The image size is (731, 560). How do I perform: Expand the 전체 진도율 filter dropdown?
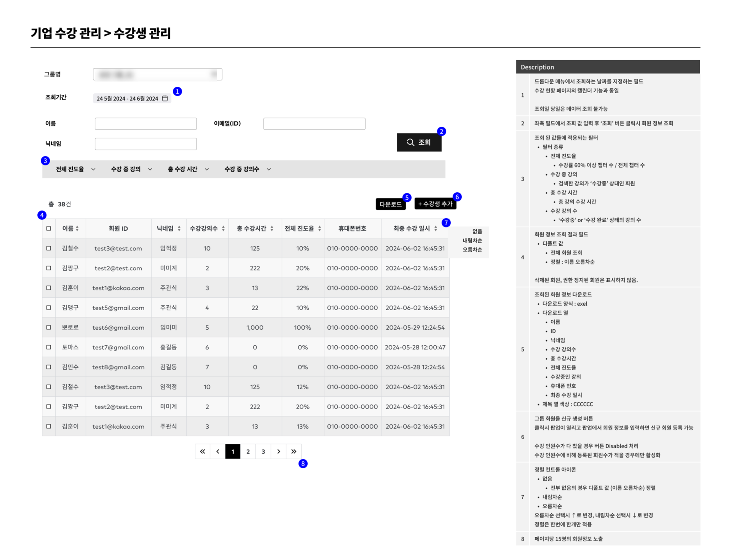pos(75,169)
